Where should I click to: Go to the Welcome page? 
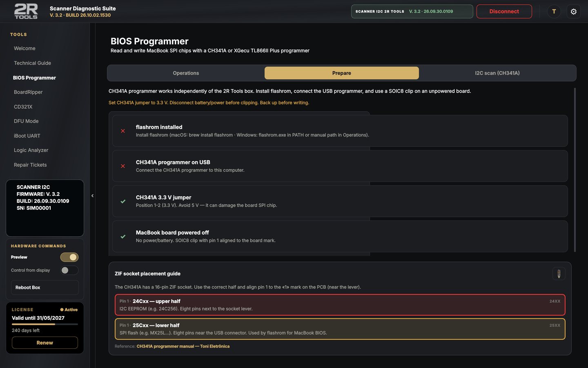click(x=24, y=48)
